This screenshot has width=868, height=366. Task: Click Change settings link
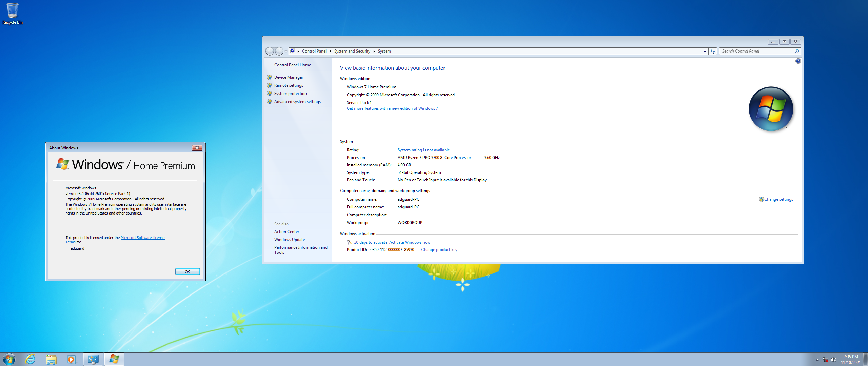click(x=778, y=199)
